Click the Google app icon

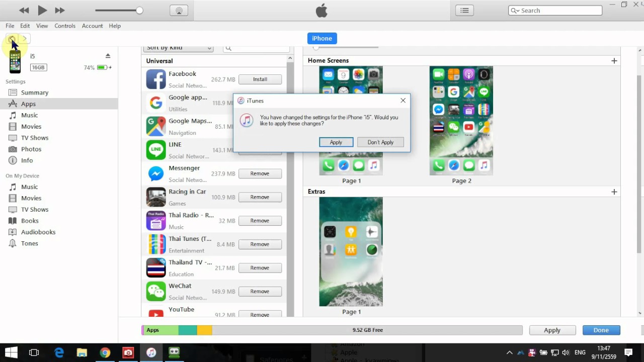156,103
